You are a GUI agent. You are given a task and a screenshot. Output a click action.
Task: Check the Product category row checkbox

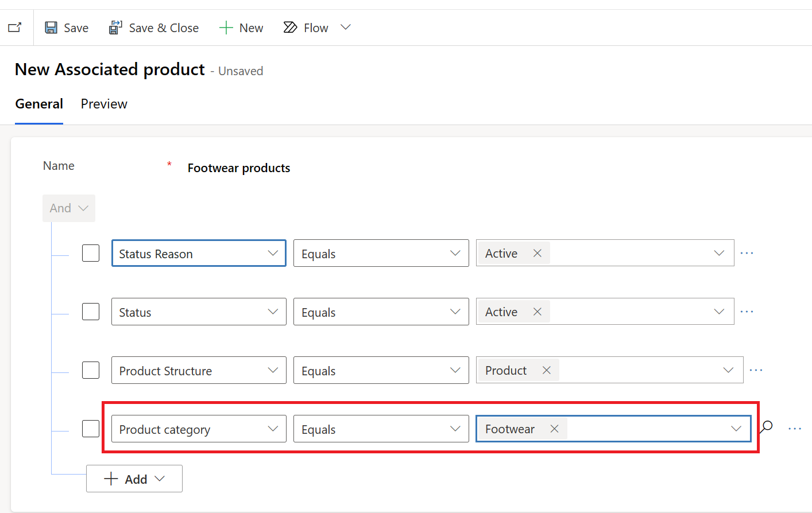pyautogui.click(x=91, y=429)
